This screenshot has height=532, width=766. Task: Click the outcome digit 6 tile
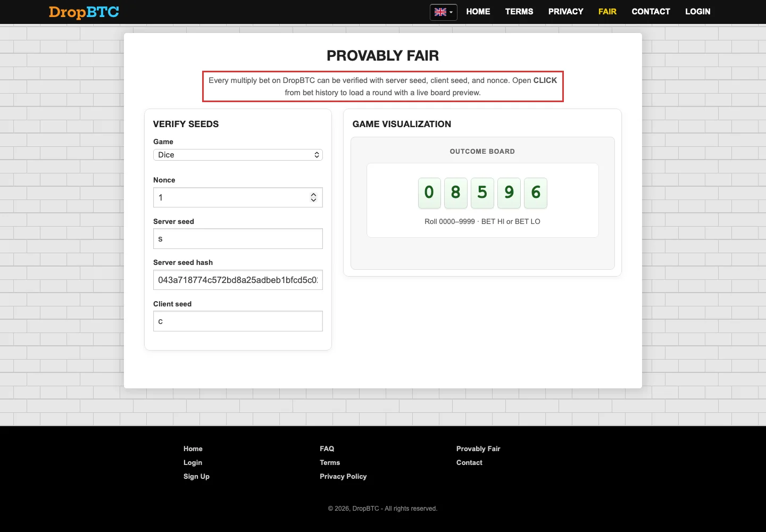536,193
